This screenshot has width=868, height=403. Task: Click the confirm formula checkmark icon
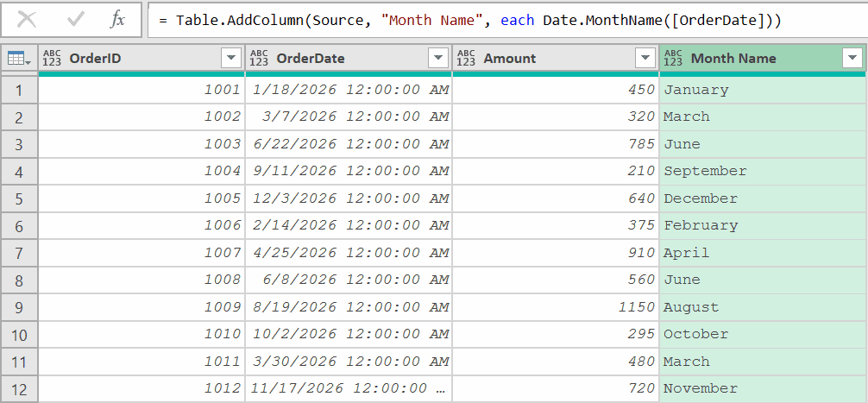(x=75, y=20)
